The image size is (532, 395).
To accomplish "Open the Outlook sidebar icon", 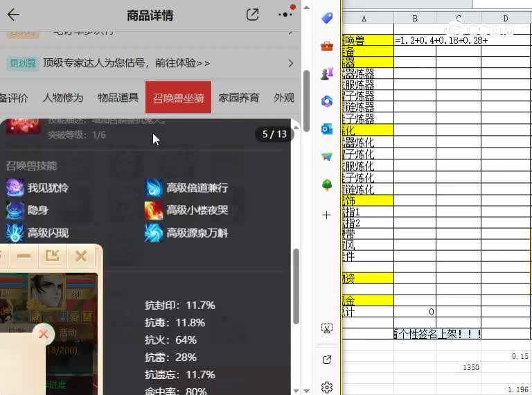I will pos(327,129).
